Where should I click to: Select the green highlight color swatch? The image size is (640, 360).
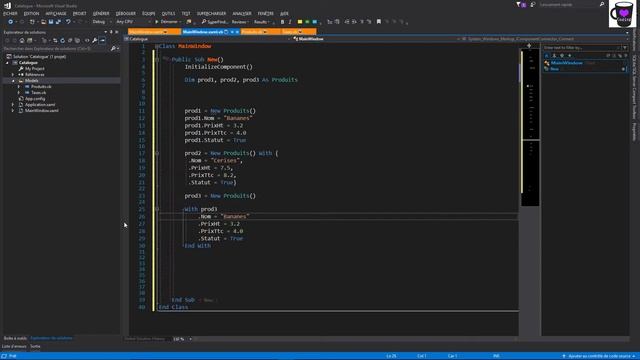307,22
